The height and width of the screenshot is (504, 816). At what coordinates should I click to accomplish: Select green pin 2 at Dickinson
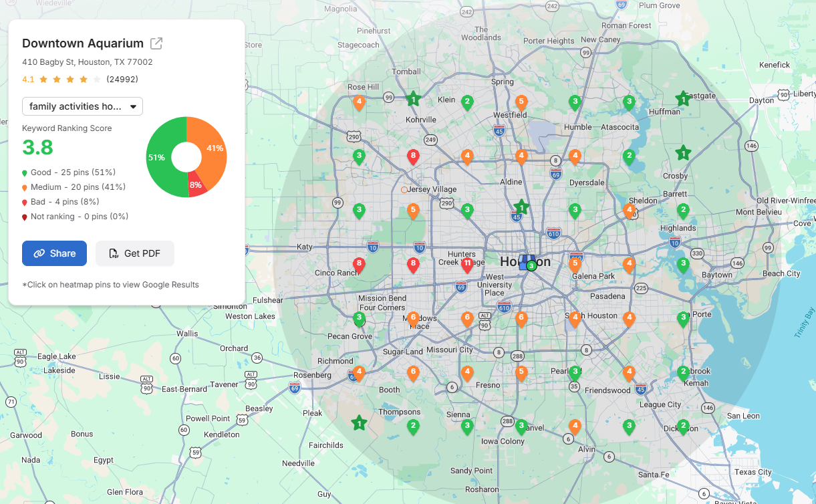coord(682,426)
